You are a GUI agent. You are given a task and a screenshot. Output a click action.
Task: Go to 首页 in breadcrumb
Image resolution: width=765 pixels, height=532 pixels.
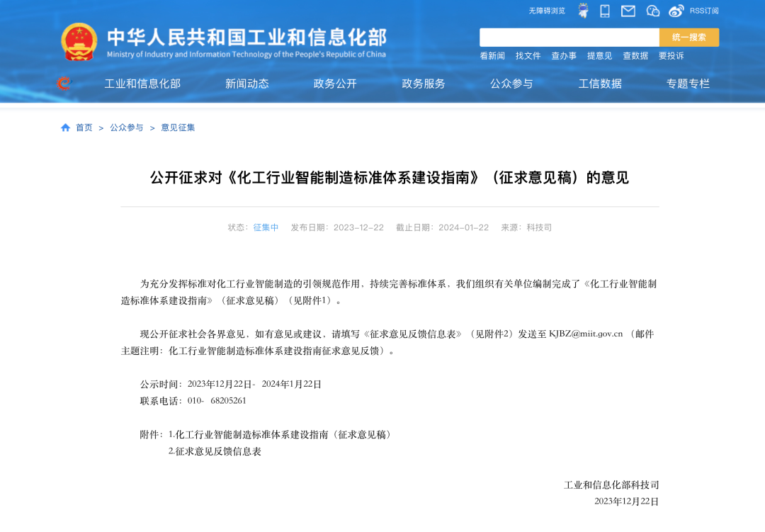(84, 128)
